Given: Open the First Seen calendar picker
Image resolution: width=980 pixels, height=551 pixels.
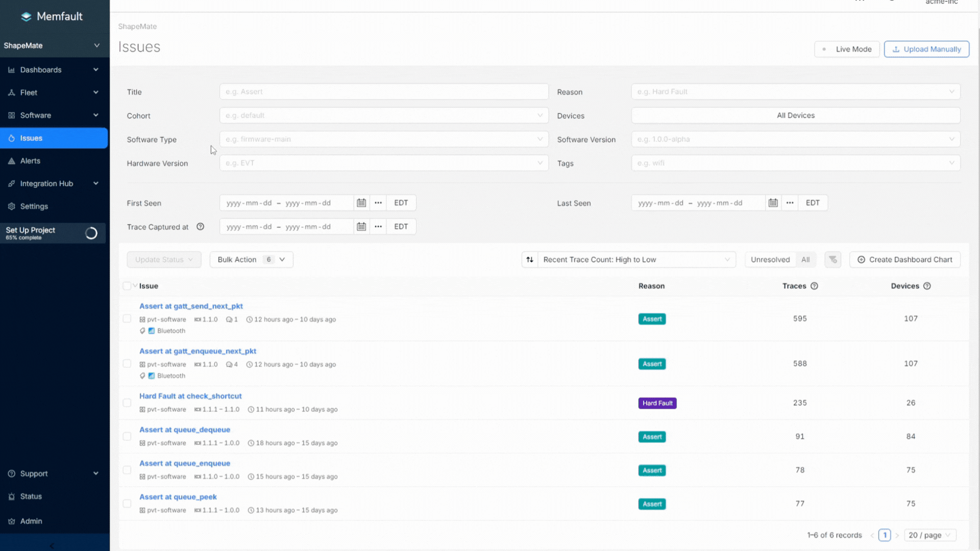Looking at the screenshot, I should click(361, 203).
